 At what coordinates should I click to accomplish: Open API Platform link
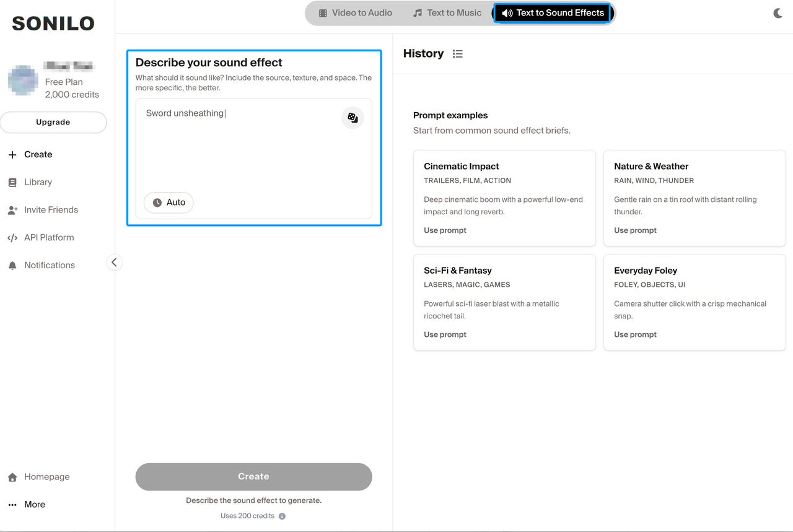point(41,238)
